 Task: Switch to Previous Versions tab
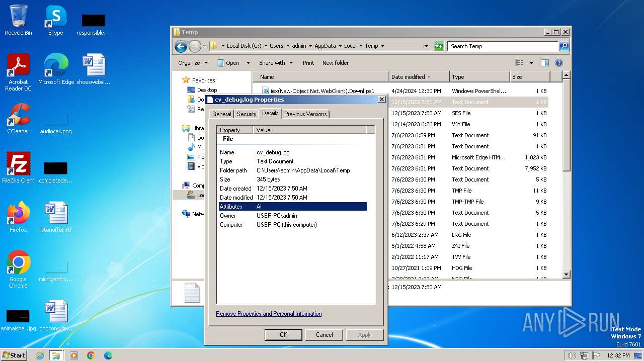305,114
